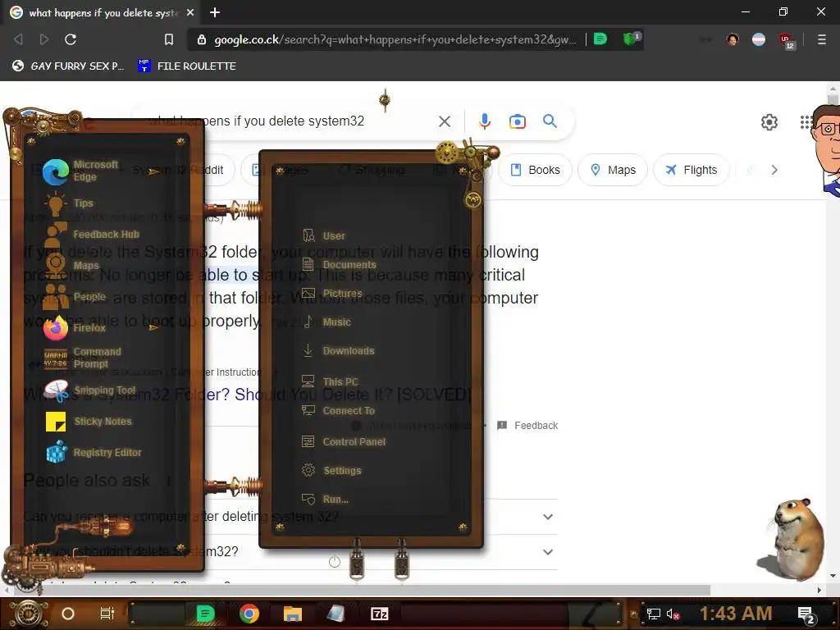Start Google voice search with microphone
Image resolution: width=840 pixels, height=630 pixels.
tap(484, 121)
